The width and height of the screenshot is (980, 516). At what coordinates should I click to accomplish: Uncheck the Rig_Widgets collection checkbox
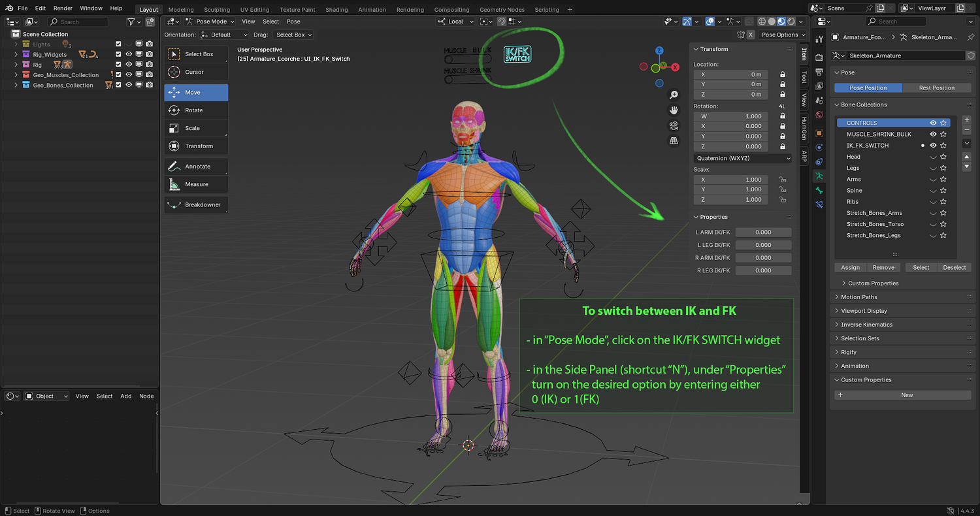click(118, 54)
